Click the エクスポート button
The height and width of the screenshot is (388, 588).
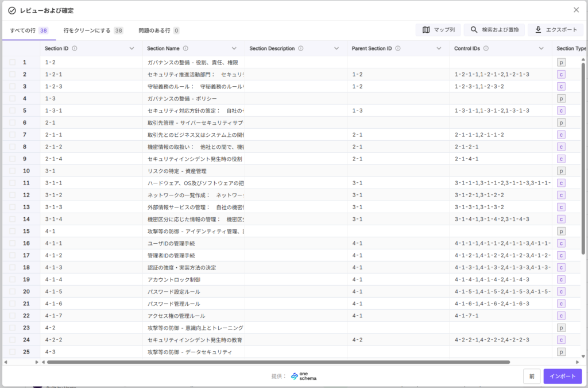point(555,30)
